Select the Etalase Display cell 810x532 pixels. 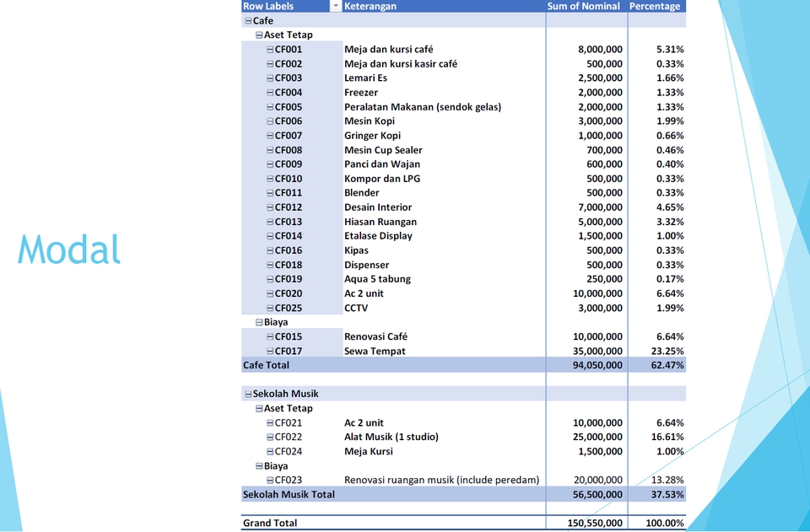[378, 236]
